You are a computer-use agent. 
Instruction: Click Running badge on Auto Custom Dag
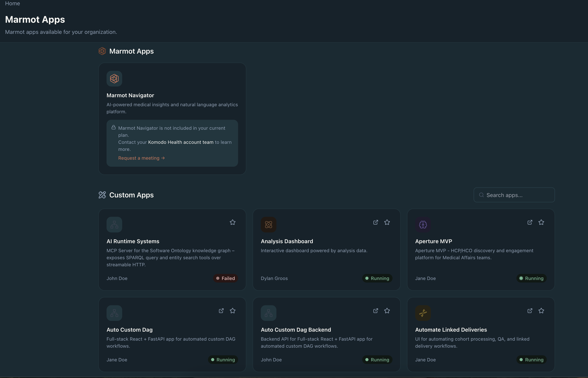(x=223, y=360)
